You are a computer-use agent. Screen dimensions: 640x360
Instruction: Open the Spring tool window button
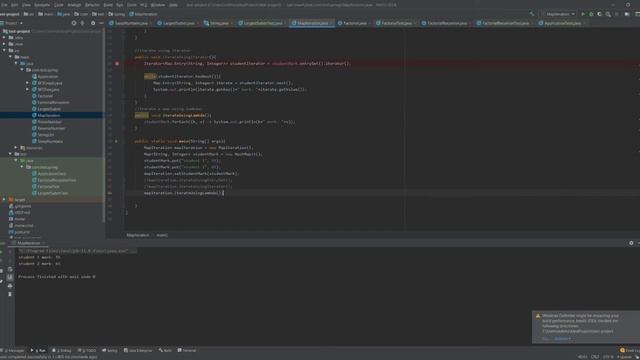click(110, 350)
